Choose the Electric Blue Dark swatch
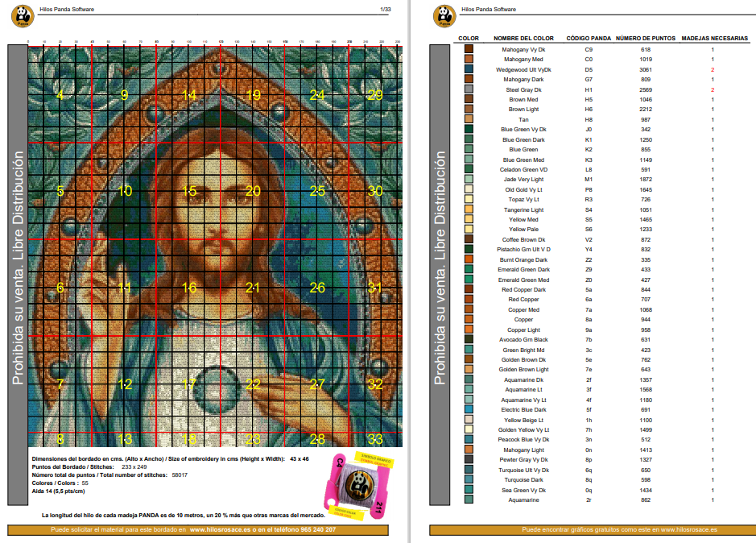This screenshot has width=756, height=543. coord(469,409)
